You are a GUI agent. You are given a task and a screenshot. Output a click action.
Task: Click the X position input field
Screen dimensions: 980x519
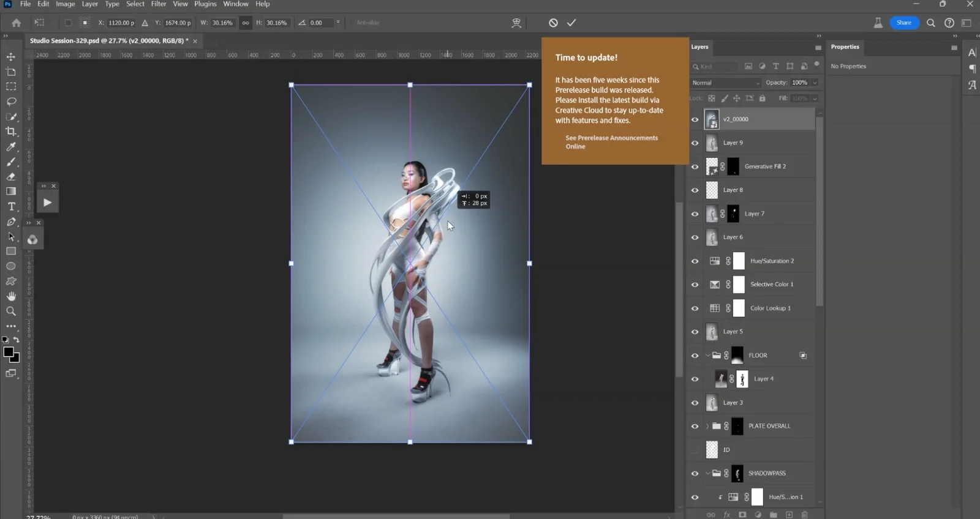121,23
